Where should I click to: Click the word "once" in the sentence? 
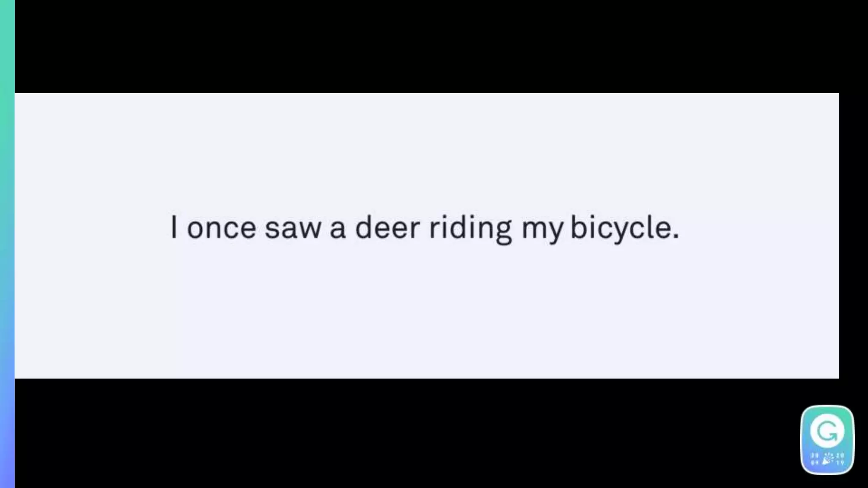[x=222, y=228]
